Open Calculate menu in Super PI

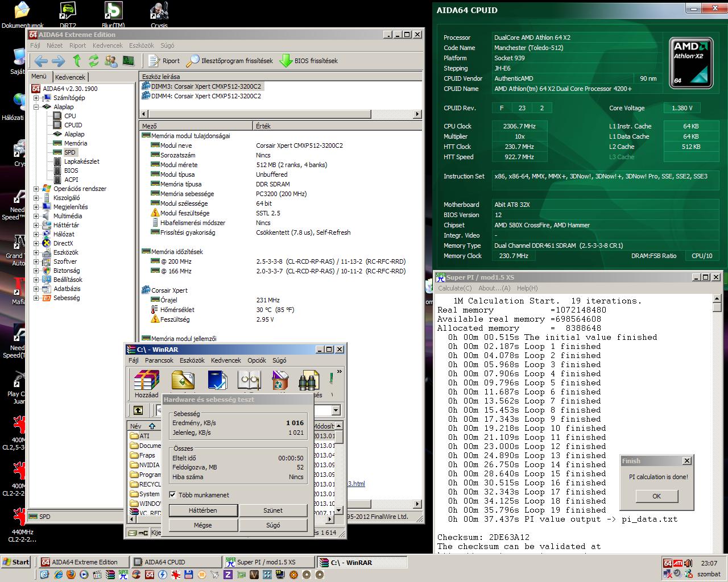tap(454, 288)
